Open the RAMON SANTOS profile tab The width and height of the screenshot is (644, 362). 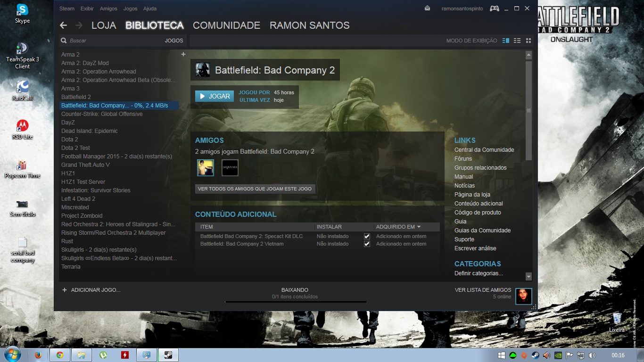310,25
